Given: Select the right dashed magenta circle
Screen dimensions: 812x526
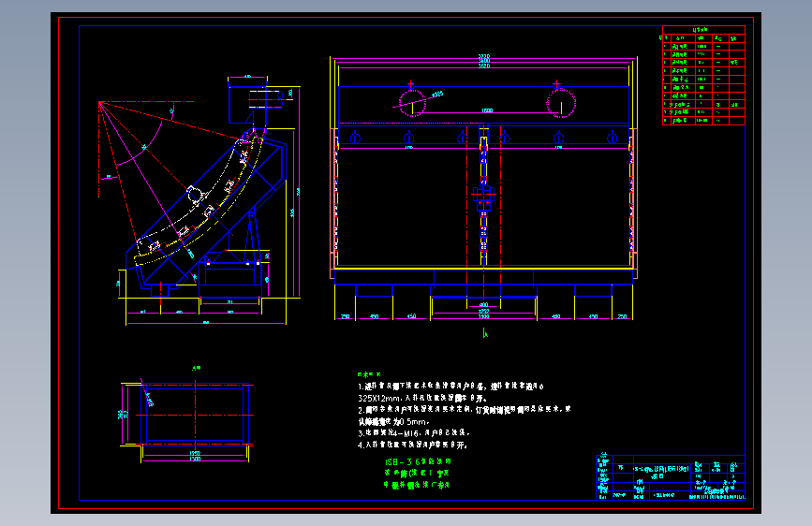Looking at the screenshot, I should [x=561, y=103].
